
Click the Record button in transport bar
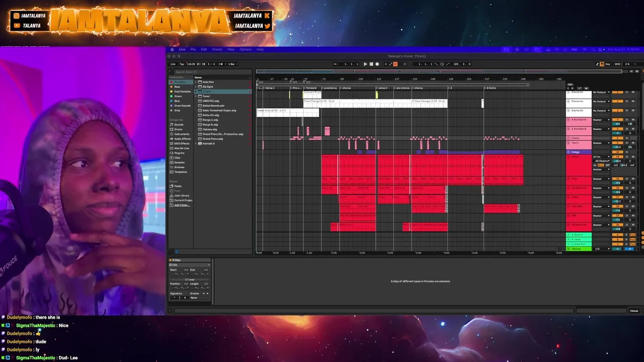tap(377, 64)
